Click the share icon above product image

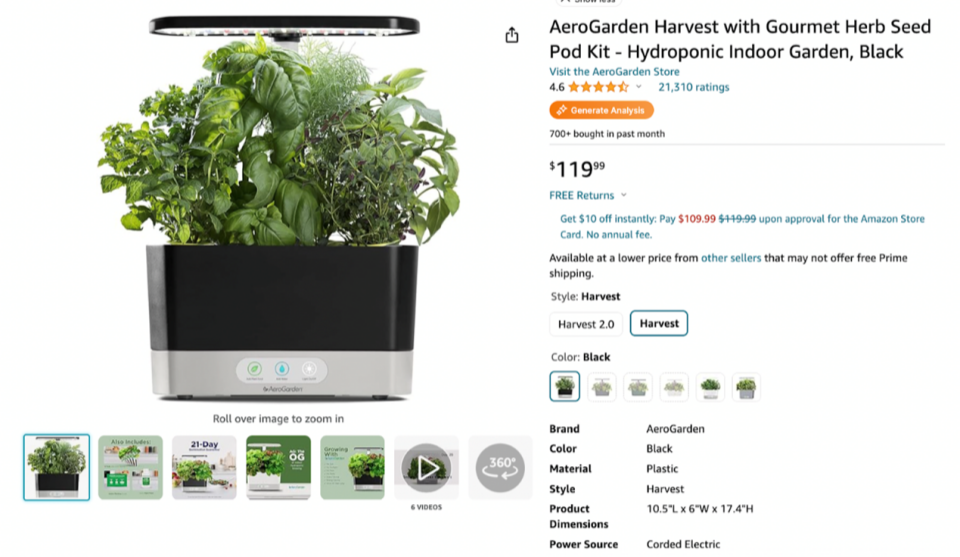(x=511, y=36)
